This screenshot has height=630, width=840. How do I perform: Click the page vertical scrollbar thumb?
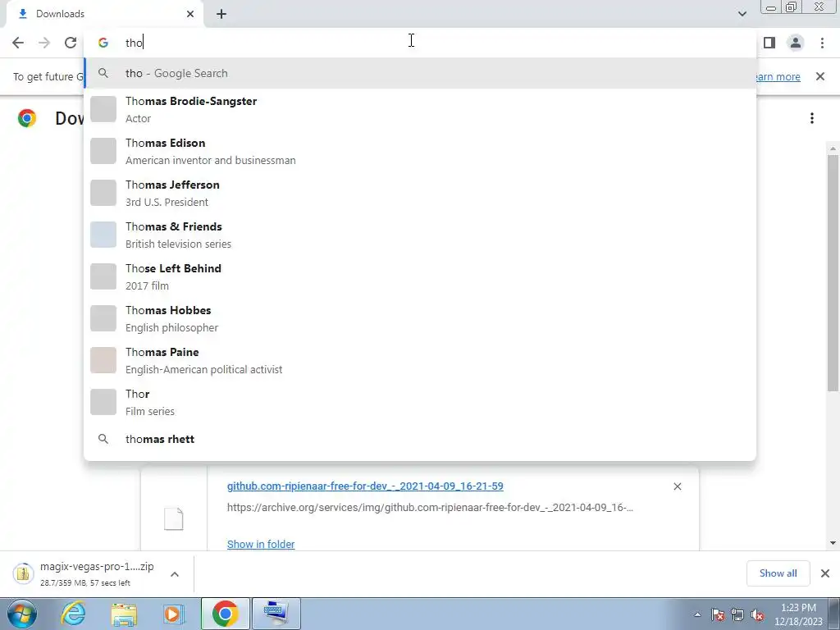click(x=833, y=273)
